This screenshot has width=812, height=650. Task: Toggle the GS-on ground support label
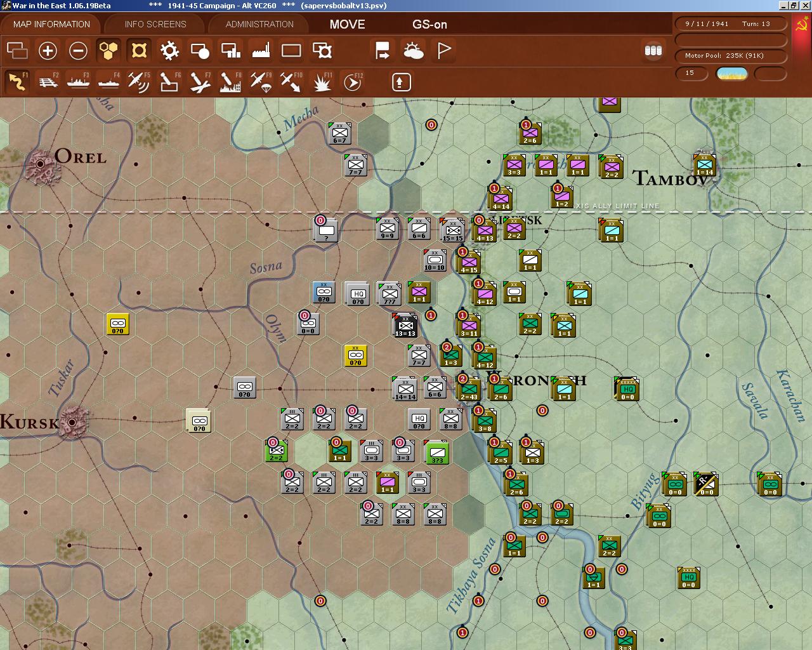click(429, 24)
